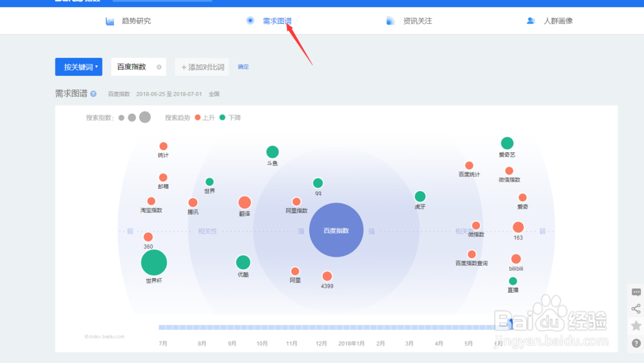Click the 爱奇 bubble
Image resolution: width=644 pixels, height=363 pixels.
pos(522,198)
